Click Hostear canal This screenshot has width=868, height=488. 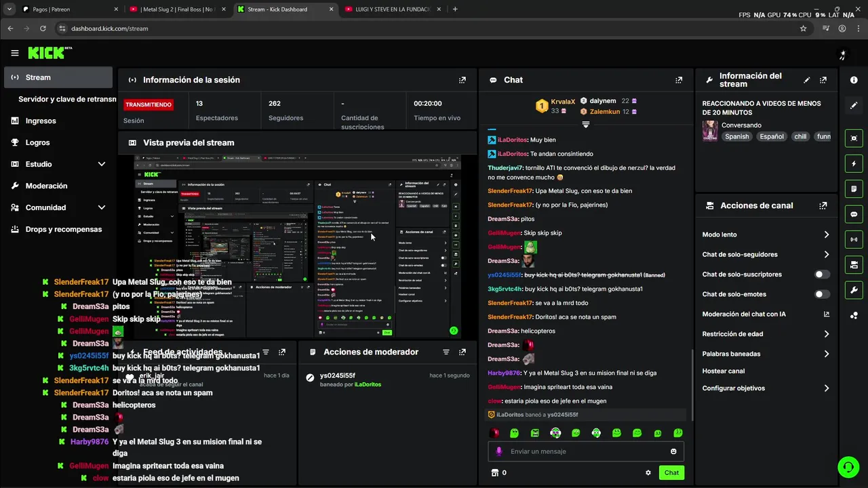coord(724,371)
